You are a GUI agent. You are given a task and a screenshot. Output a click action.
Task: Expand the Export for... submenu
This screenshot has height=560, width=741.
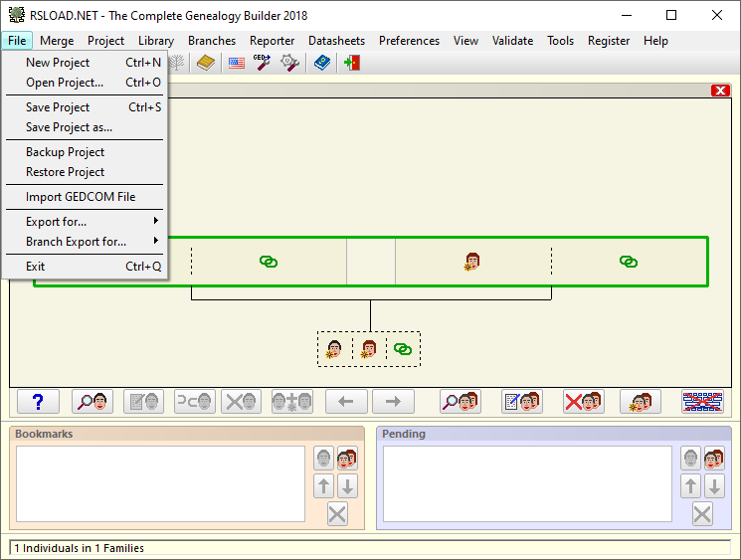[85, 222]
